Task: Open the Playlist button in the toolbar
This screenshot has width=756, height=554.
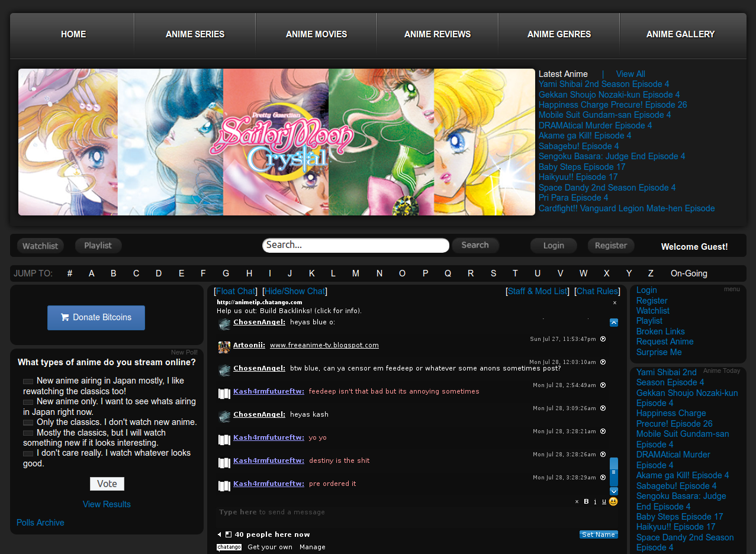Action: 98,246
